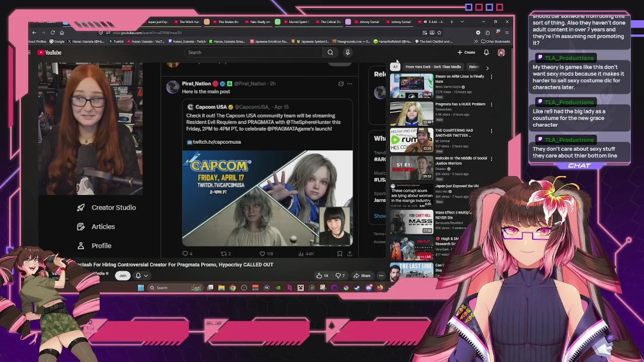Select From Vara Dark - Dark Titan Media chip
The image size is (644, 362).
click(433, 67)
